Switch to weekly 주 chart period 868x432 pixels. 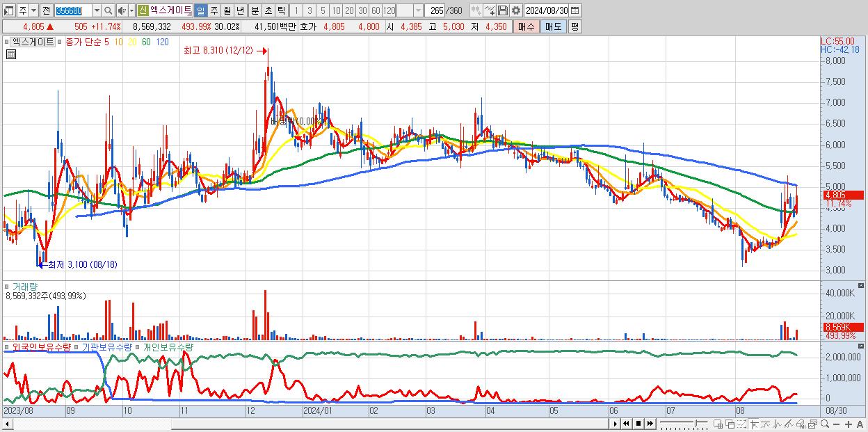point(214,10)
